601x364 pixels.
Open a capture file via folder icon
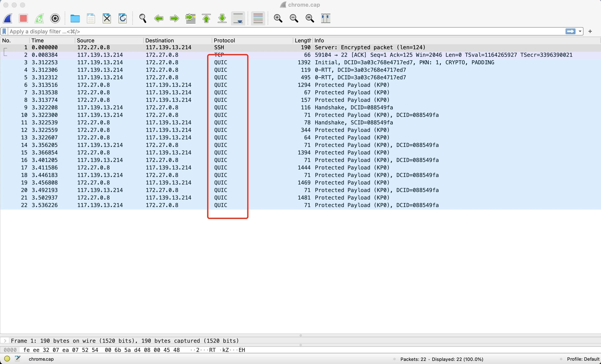[75, 18]
